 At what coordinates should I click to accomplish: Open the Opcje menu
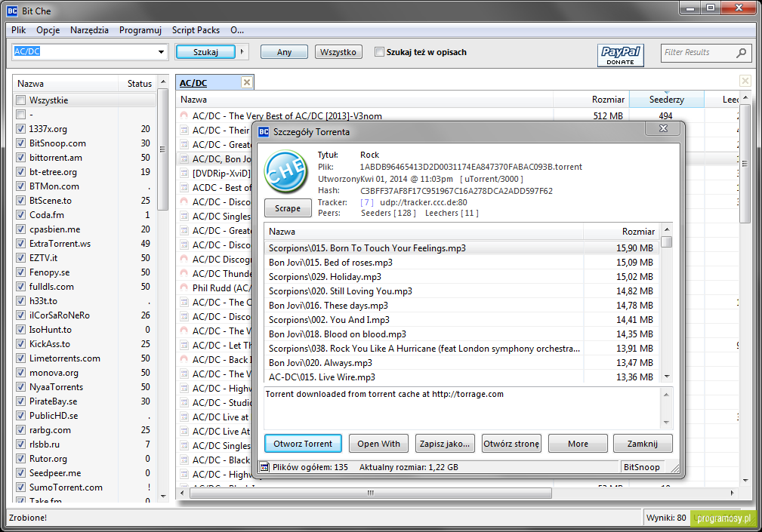[x=48, y=30]
